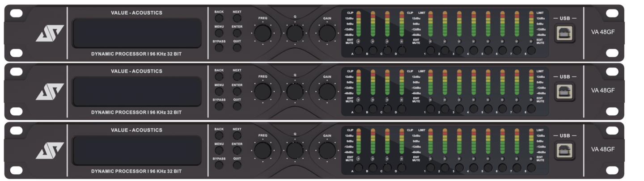
Task: Push the NEXT button on the middle unit
Action: pos(237,77)
